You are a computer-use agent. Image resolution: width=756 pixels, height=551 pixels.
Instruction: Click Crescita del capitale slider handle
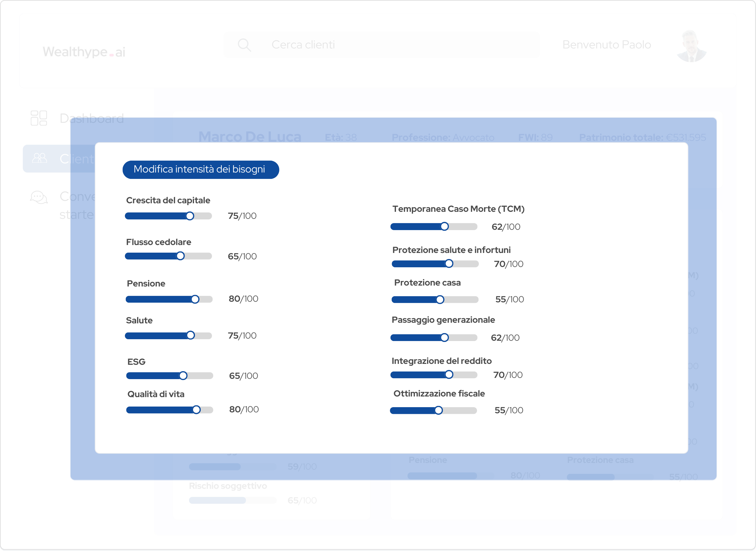190,216
